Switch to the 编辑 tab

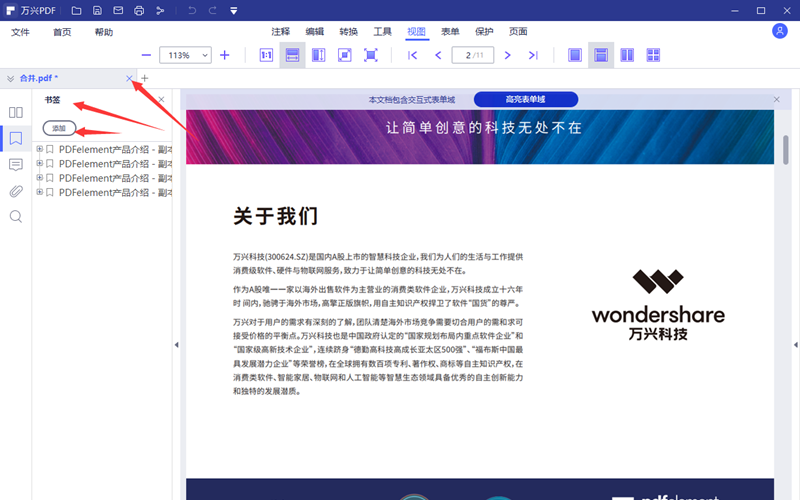coord(315,32)
